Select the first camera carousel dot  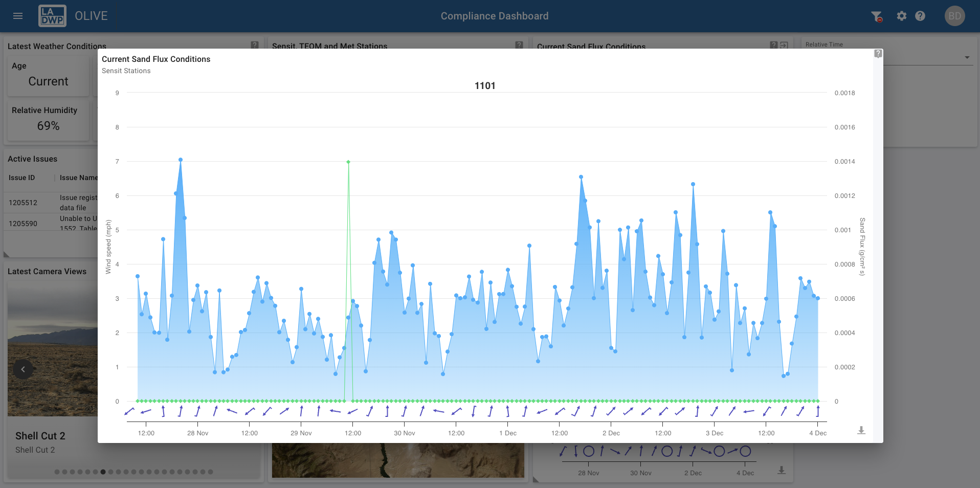click(x=57, y=472)
